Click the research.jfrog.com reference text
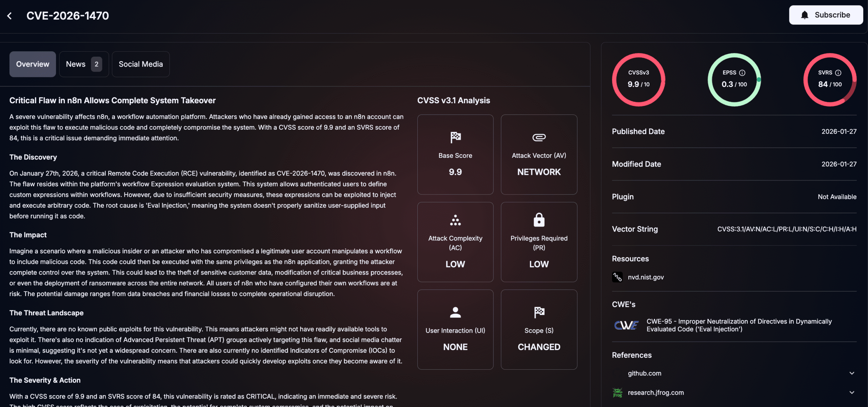This screenshot has width=868, height=407. tap(656, 393)
